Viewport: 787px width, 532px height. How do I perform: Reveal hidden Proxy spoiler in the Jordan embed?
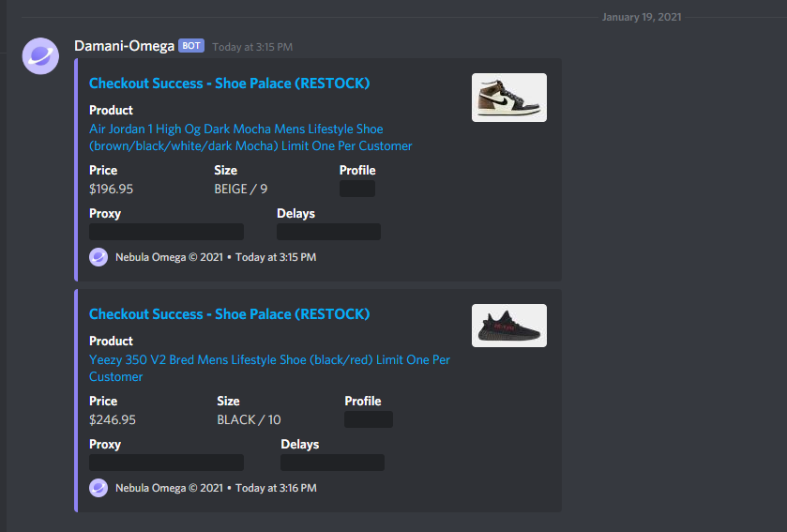click(167, 232)
